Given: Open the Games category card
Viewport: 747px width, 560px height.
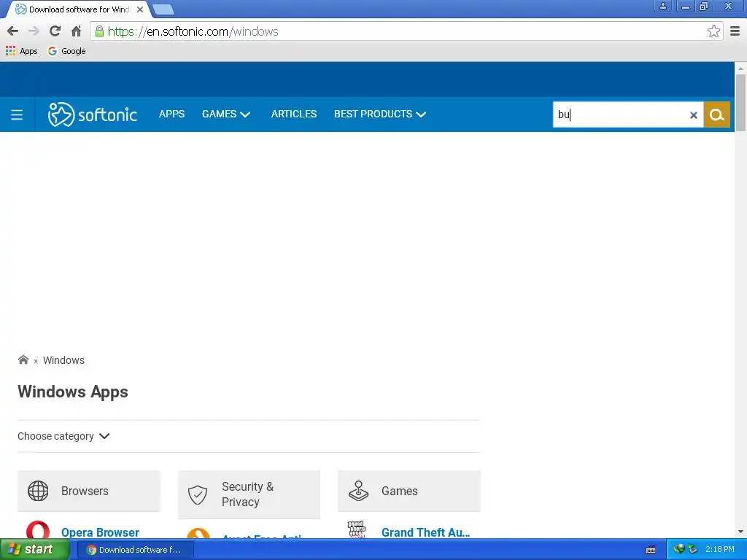Looking at the screenshot, I should (409, 491).
